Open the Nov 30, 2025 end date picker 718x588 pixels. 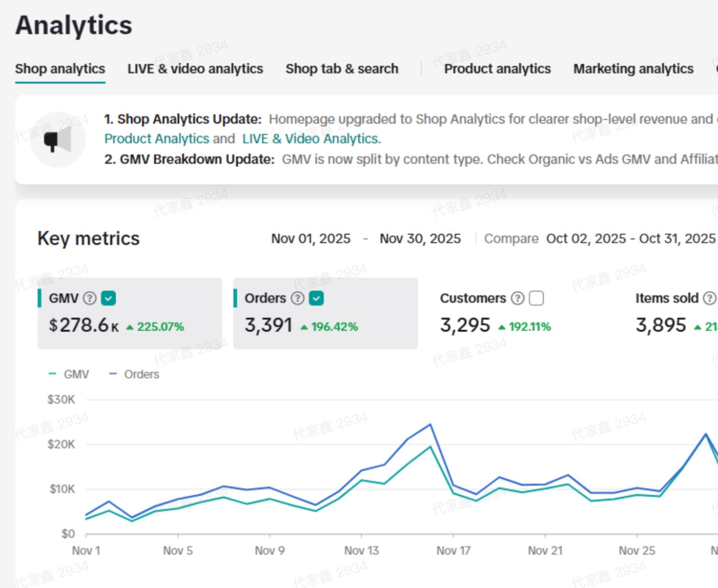click(420, 238)
